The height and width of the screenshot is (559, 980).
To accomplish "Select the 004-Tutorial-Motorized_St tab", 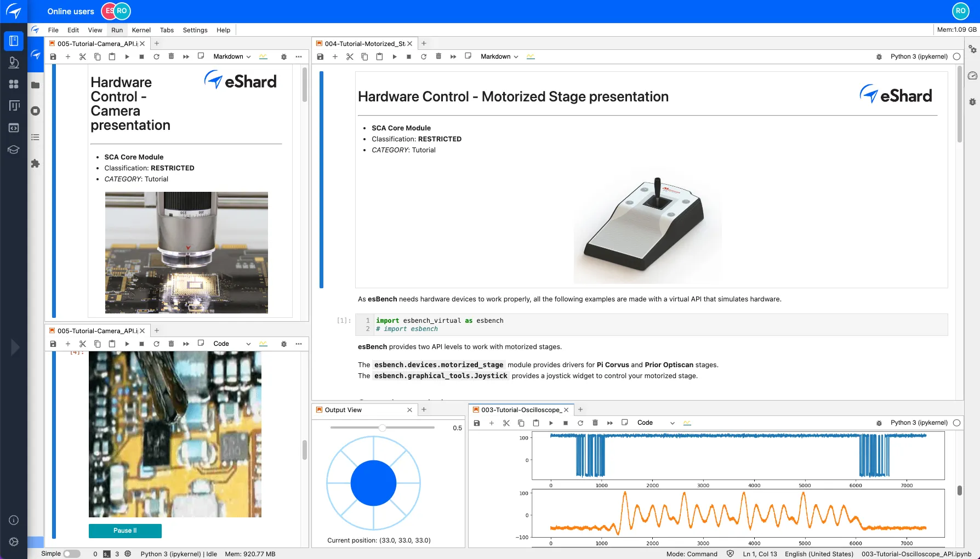I will pos(364,43).
